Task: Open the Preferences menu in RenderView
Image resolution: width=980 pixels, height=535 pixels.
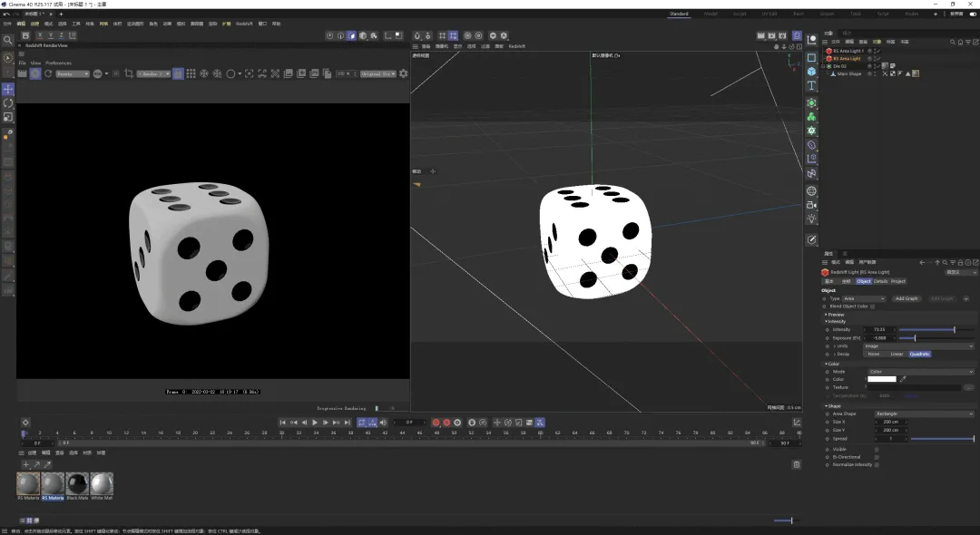Action: pyautogui.click(x=58, y=63)
